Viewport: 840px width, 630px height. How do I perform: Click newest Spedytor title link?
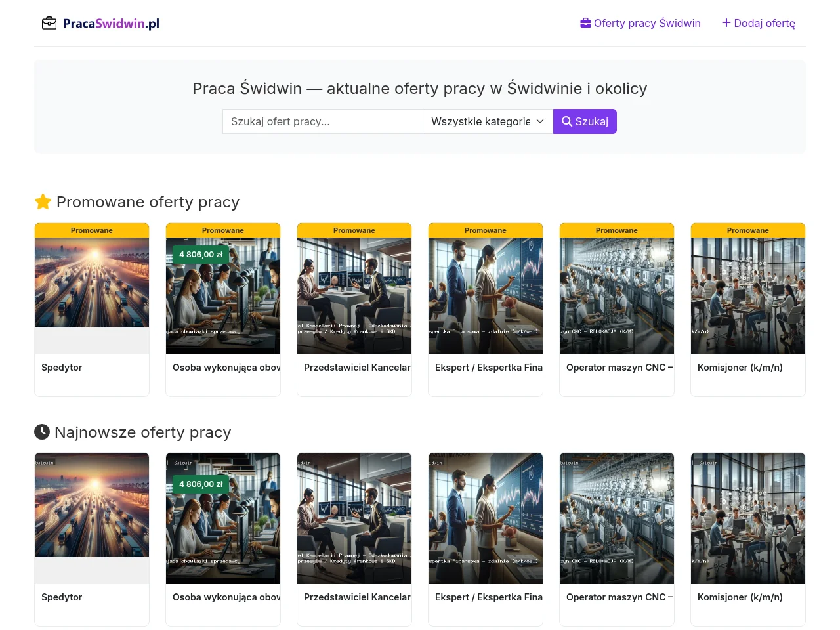62,597
